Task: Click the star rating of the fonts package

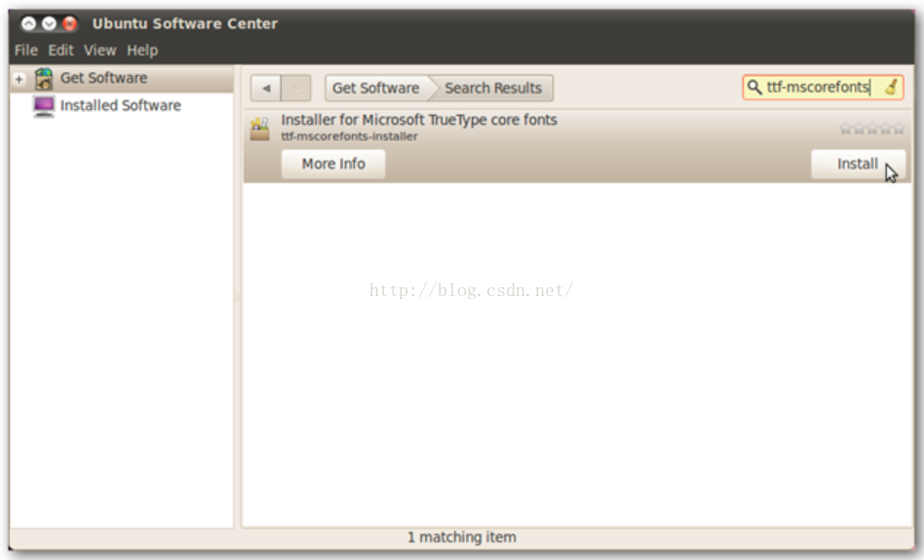Action: [872, 128]
